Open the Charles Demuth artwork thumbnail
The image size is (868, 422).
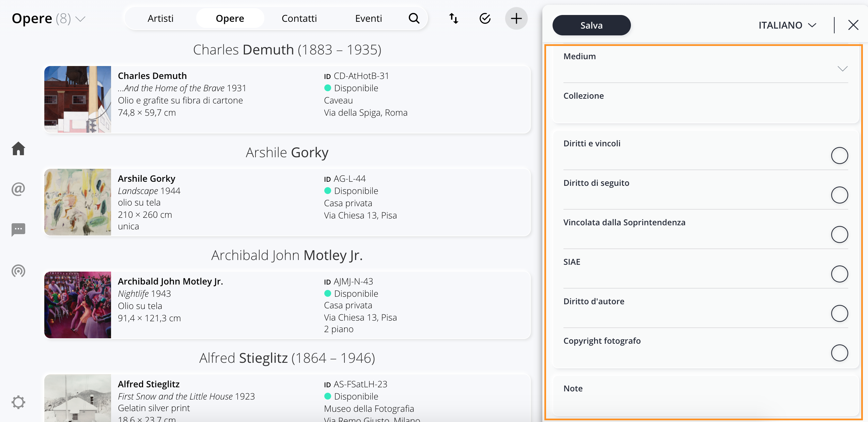pyautogui.click(x=78, y=99)
